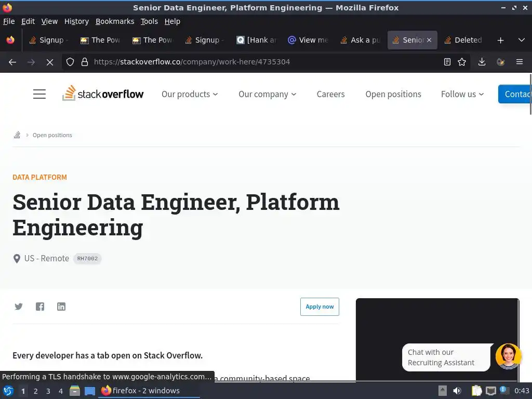This screenshot has width=532, height=399.
Task: Open the hamburger menu on Stack Overflow page
Action: coord(39,94)
